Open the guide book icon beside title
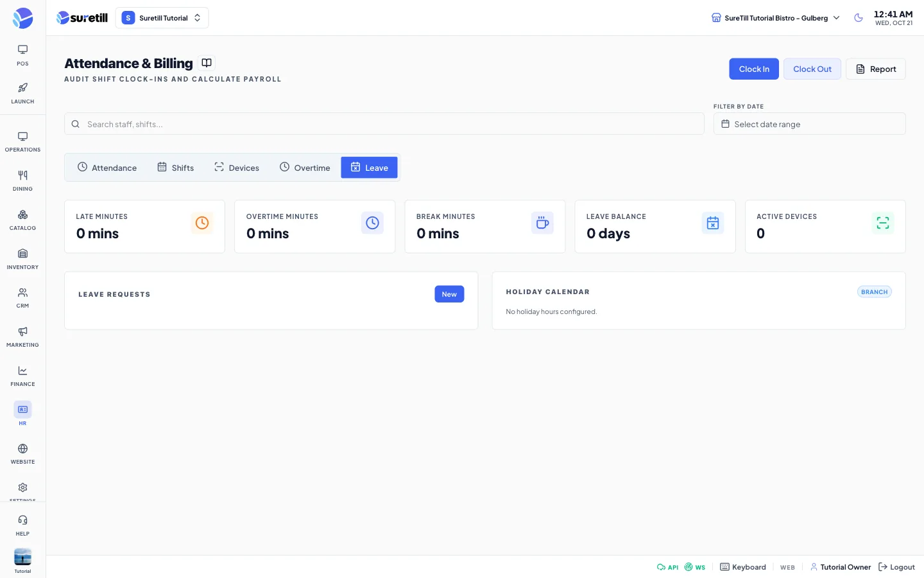This screenshot has height=578, width=924. 207,63
